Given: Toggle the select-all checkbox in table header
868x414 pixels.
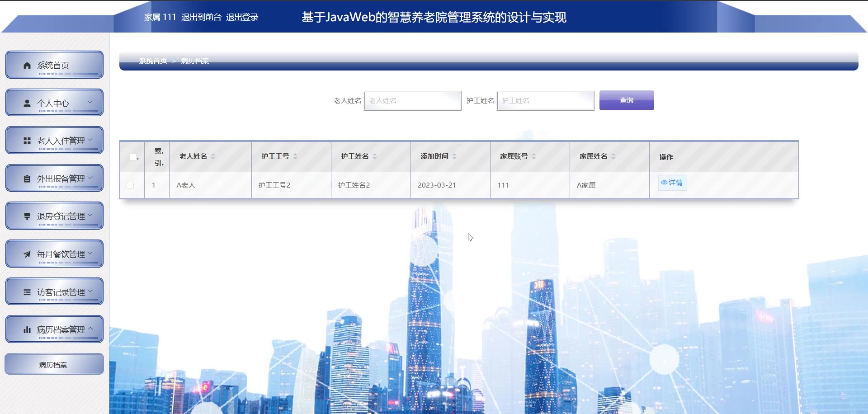Looking at the screenshot, I should coord(133,157).
